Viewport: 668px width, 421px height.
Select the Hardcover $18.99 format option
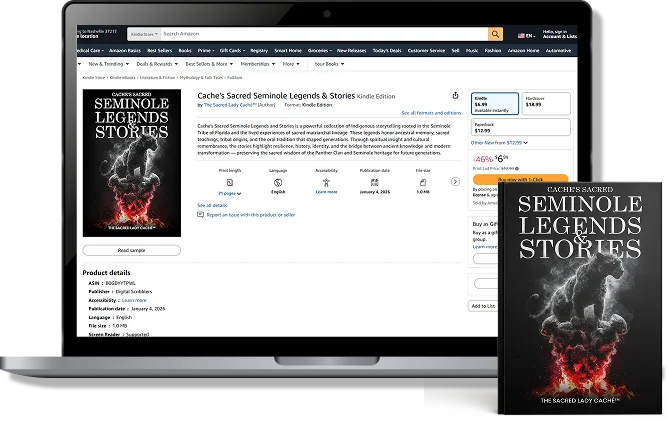(x=546, y=104)
